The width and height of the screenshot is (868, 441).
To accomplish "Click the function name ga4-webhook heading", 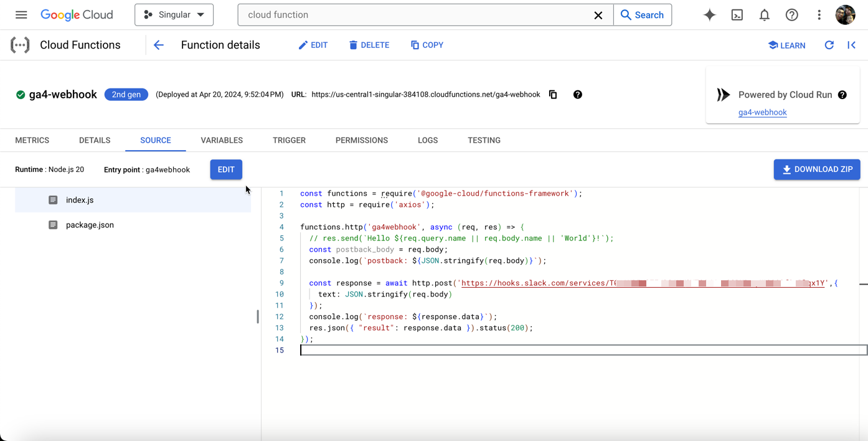I will (x=63, y=95).
